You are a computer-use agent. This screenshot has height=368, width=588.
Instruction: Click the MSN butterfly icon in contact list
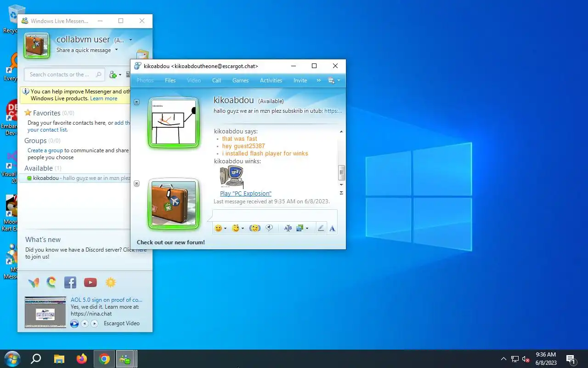34,282
